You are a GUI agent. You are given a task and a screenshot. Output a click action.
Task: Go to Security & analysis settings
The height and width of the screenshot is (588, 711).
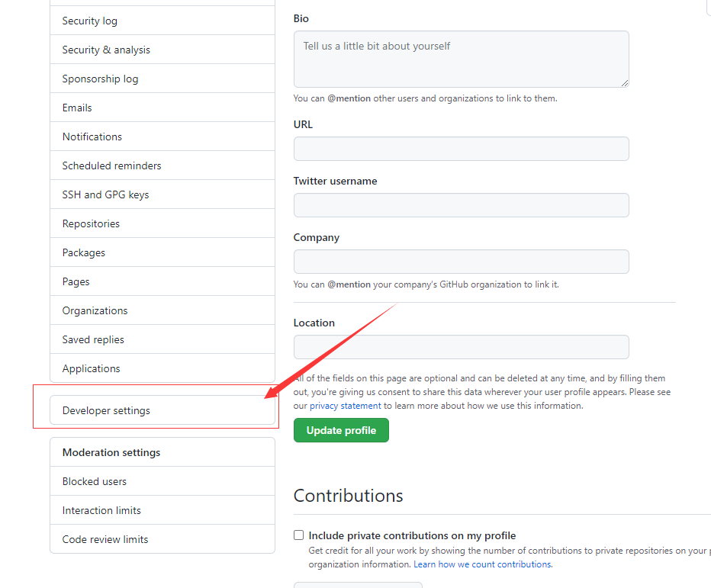(x=106, y=50)
